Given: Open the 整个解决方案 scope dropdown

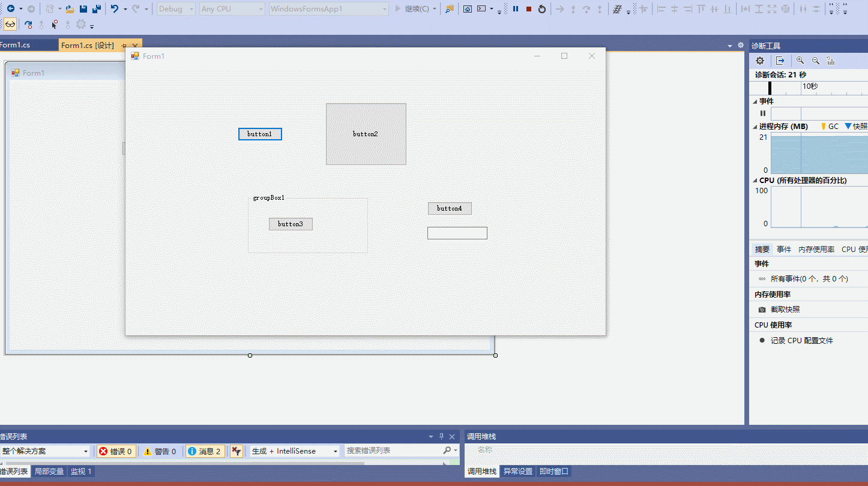Looking at the screenshot, I should coord(45,451).
